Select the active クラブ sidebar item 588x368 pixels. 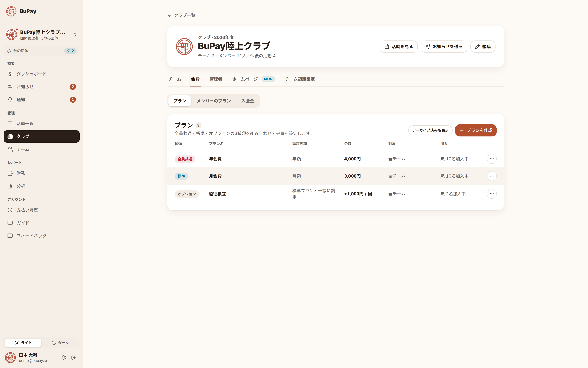click(41, 136)
